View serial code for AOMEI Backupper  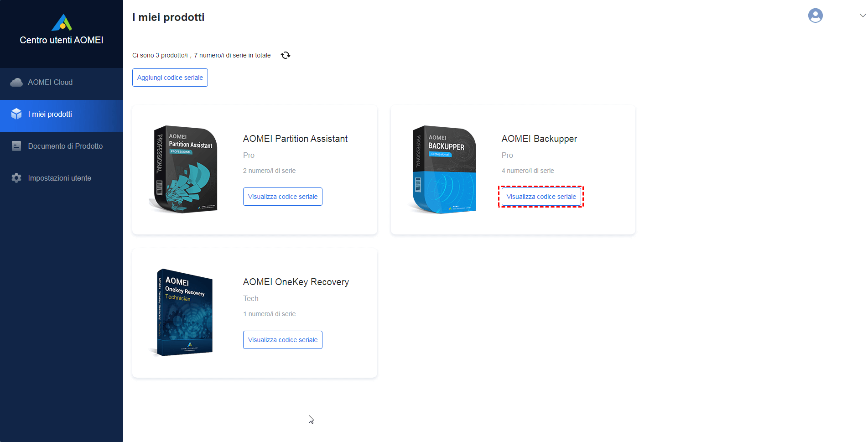click(541, 197)
